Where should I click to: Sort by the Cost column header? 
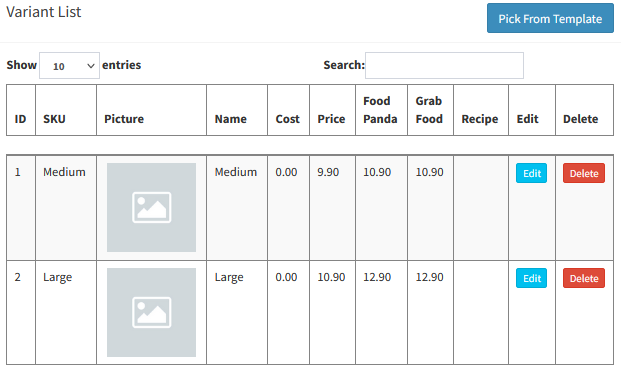[x=288, y=110]
